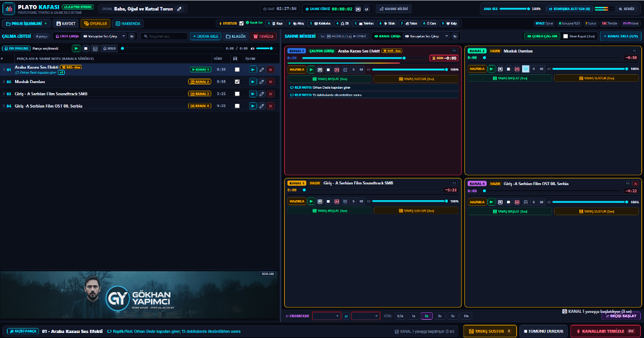This screenshot has width=644, height=338.
Task: Play Kanal 3 in the mixer
Action: [x=311, y=201]
